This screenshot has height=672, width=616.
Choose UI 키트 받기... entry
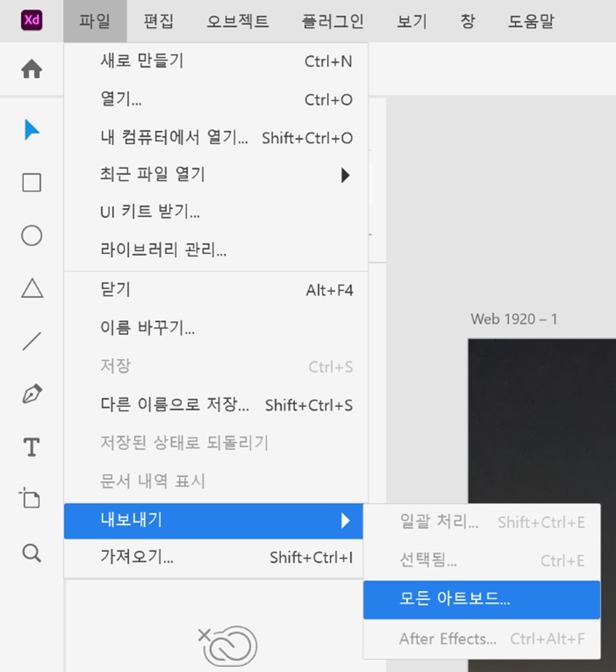coord(216,211)
